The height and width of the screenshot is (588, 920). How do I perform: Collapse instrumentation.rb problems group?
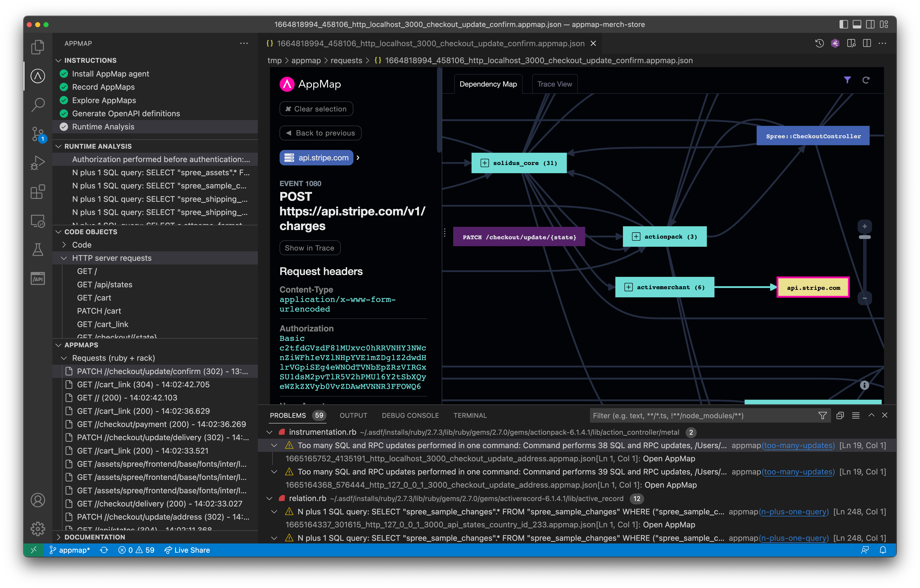269,432
